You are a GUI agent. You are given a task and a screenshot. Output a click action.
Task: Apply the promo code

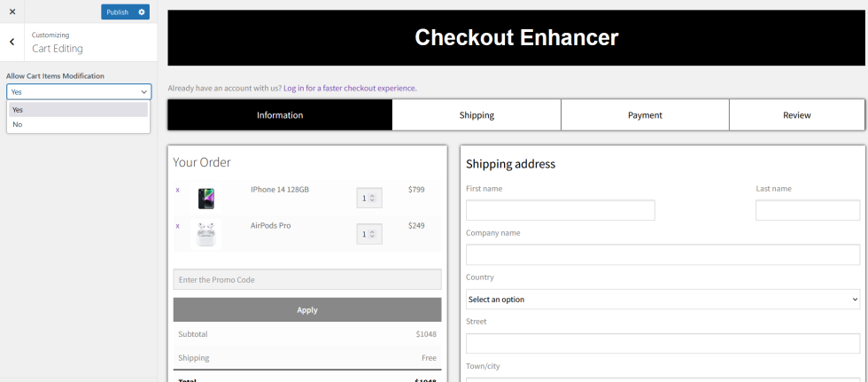click(306, 310)
